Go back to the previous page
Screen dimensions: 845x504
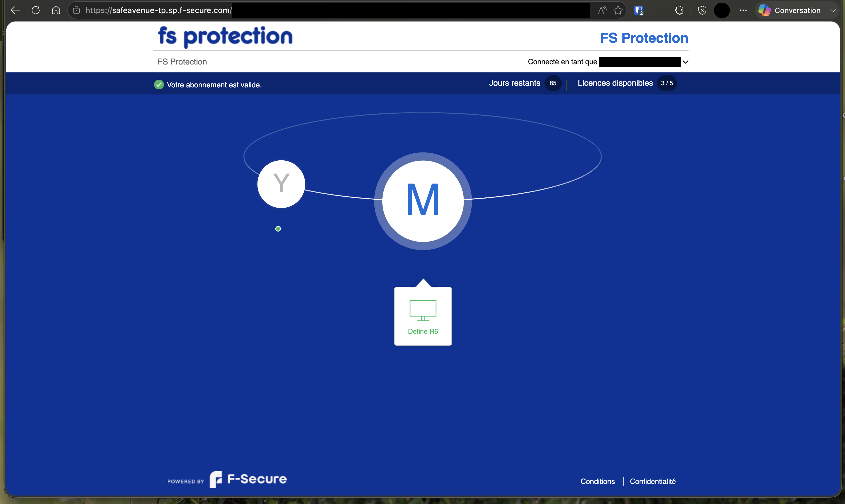tap(15, 10)
